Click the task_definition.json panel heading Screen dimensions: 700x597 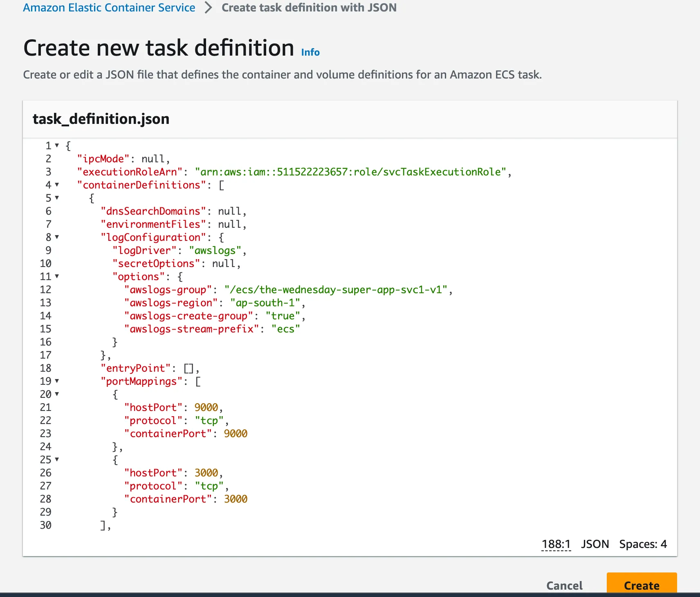101,119
